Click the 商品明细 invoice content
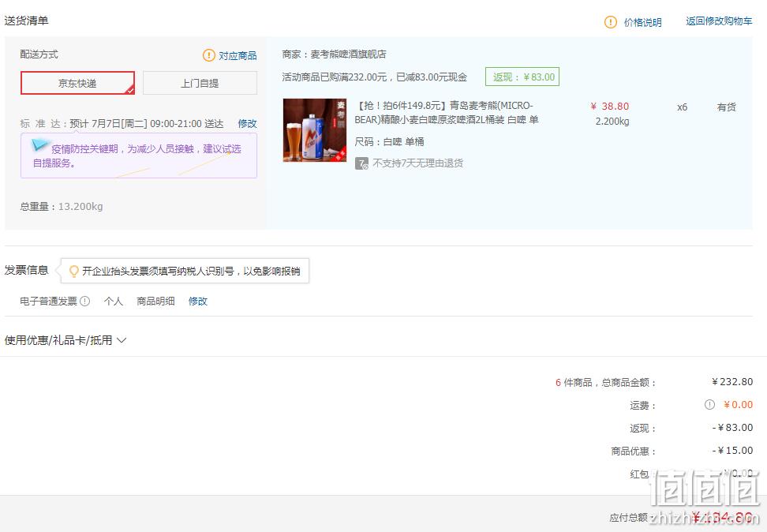767x532 pixels. [x=155, y=302]
